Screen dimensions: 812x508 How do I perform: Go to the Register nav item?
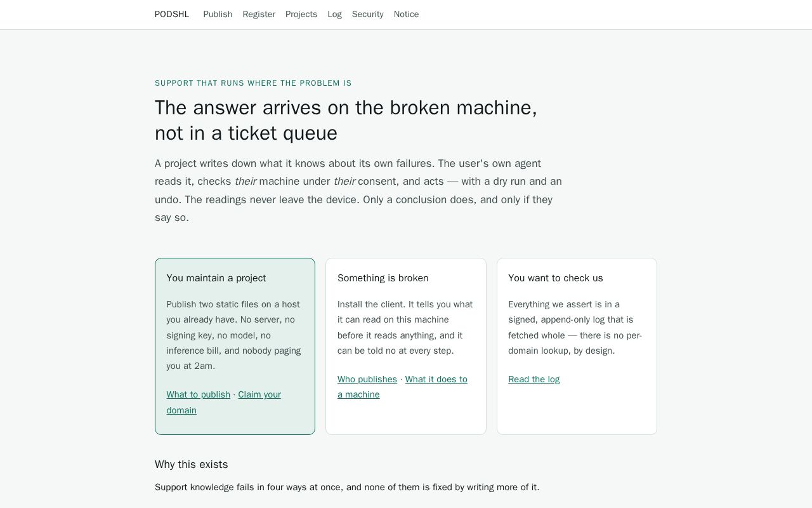[259, 14]
